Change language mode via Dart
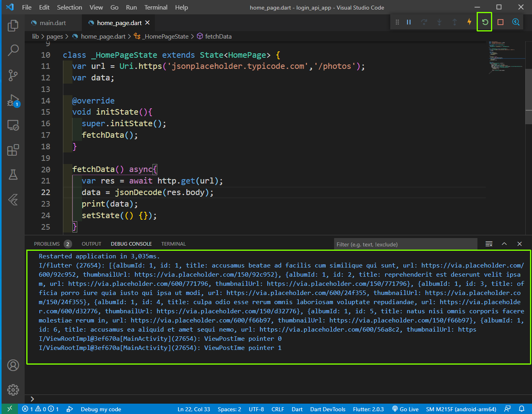Image resolution: width=532 pixels, height=414 pixels. click(x=297, y=409)
